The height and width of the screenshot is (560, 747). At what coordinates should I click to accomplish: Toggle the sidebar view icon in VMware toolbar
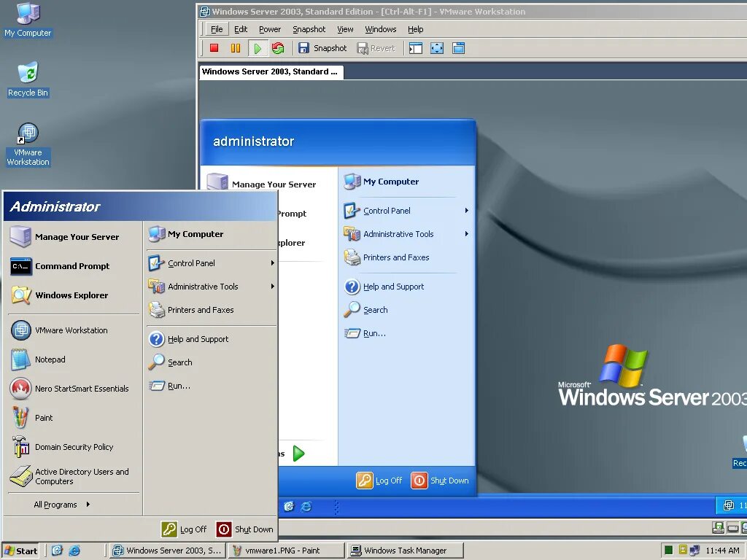click(x=415, y=48)
